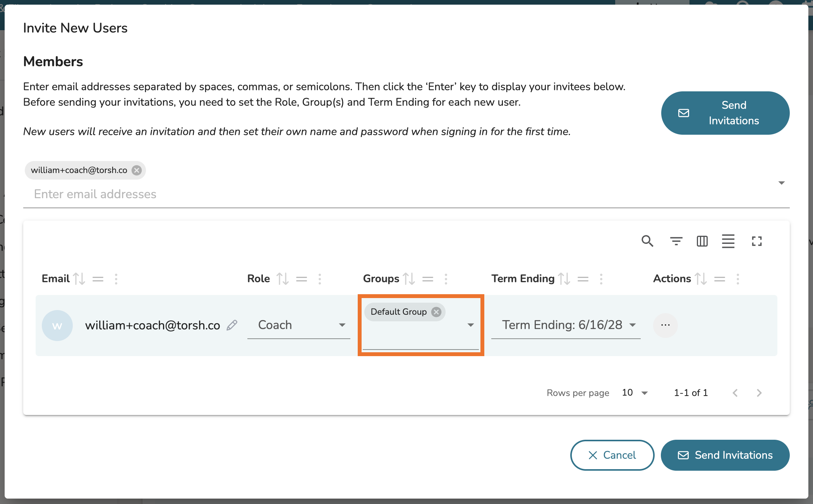Open Coach role dropdown
This screenshot has height=504, width=813.
pyautogui.click(x=298, y=325)
